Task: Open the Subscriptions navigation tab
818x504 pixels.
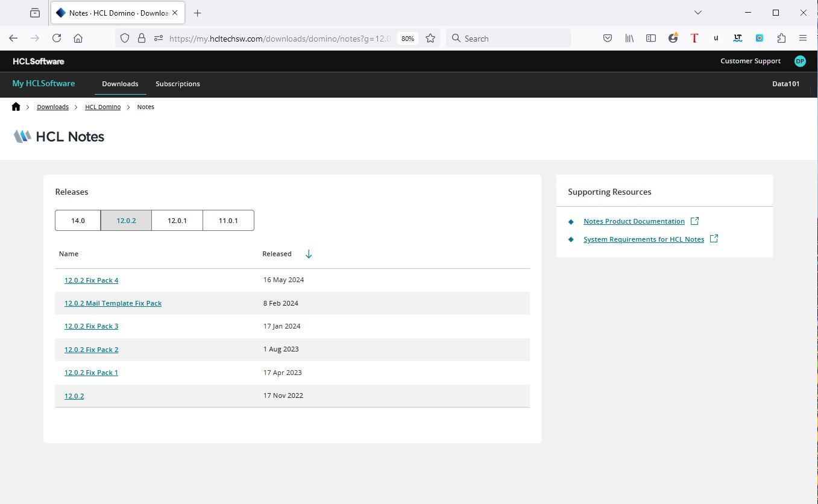Action: (x=178, y=84)
